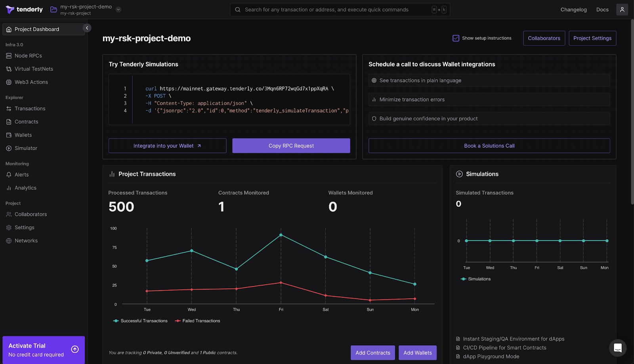Click the Activate Trial banner
This screenshot has height=364, width=634.
click(x=43, y=349)
